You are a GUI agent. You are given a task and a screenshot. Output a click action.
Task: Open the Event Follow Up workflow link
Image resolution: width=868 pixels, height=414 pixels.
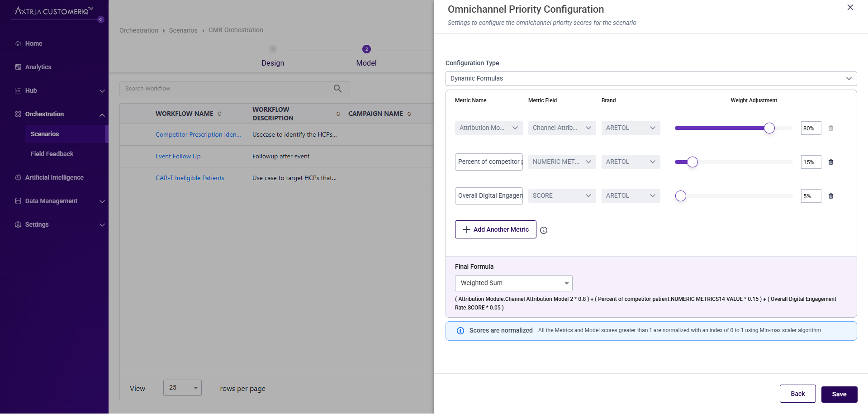click(x=178, y=156)
